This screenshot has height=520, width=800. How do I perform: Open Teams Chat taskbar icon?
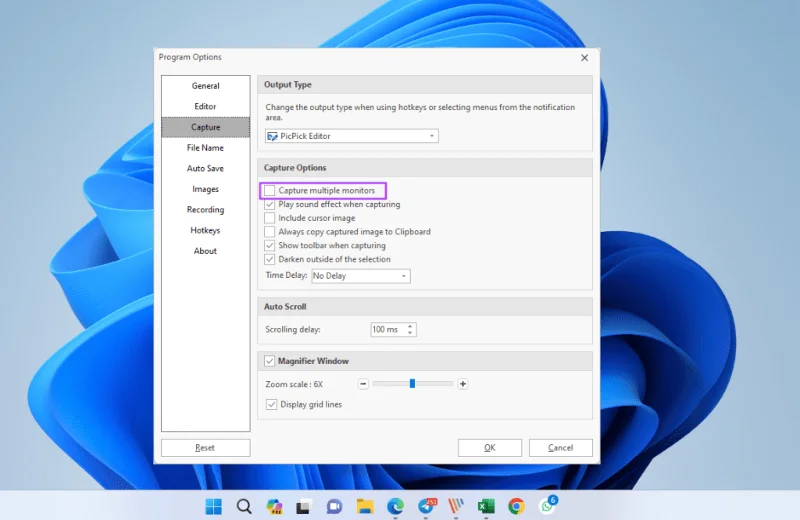click(x=334, y=506)
